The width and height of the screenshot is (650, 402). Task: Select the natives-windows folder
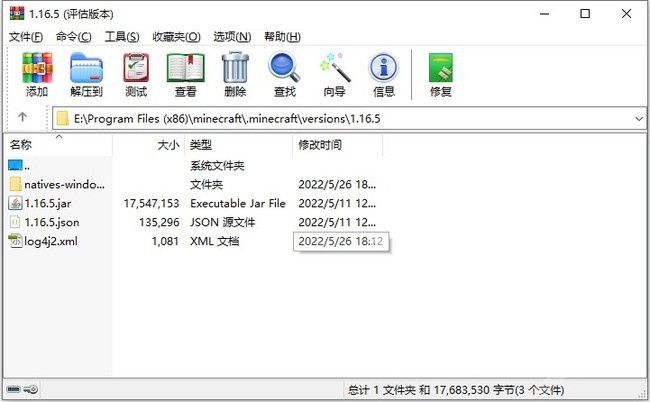click(x=64, y=184)
